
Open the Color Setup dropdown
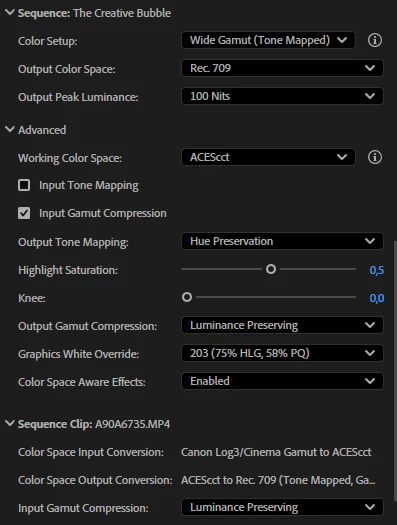(268, 40)
